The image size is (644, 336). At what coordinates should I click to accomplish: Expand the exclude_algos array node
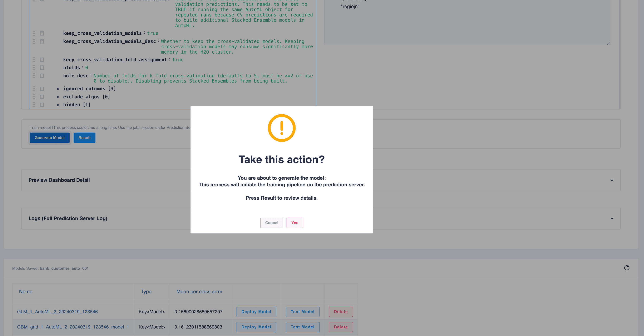click(58, 97)
